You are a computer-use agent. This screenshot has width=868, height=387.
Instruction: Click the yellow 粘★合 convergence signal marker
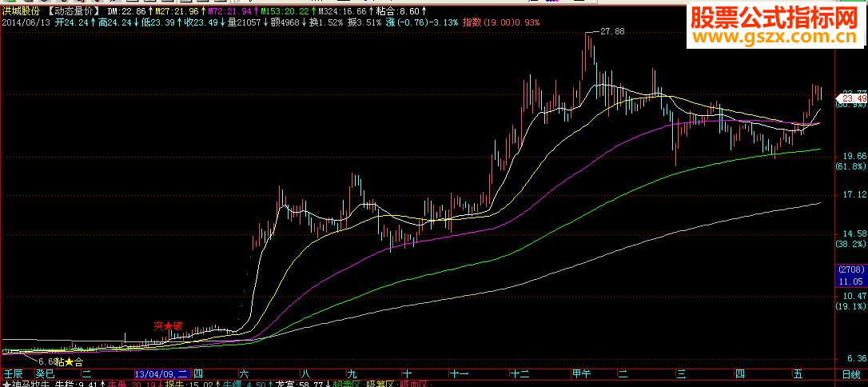tap(69, 363)
